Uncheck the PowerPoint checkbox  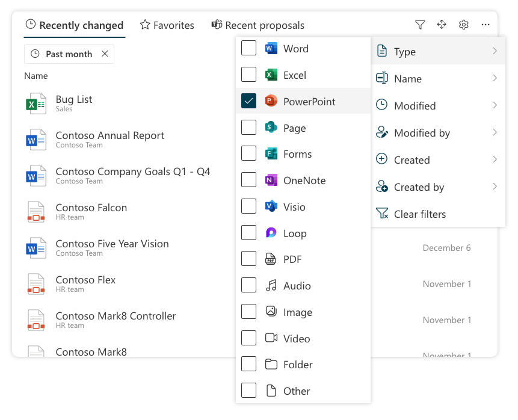[x=248, y=101]
